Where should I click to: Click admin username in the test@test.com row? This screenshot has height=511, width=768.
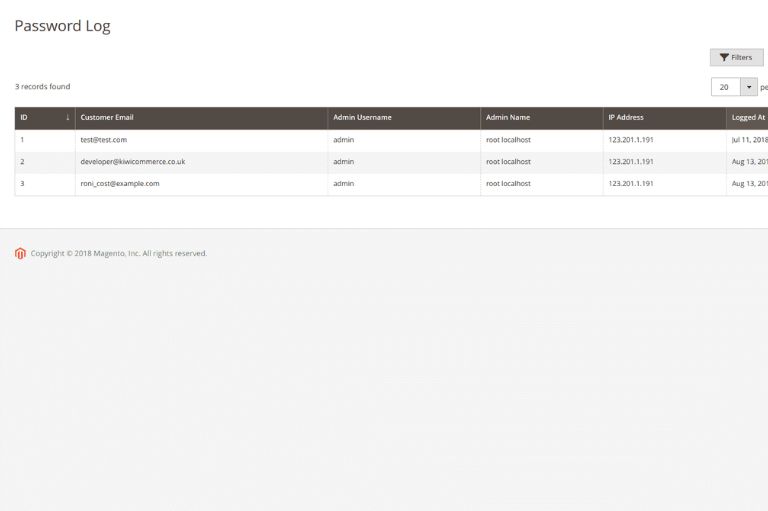(344, 140)
